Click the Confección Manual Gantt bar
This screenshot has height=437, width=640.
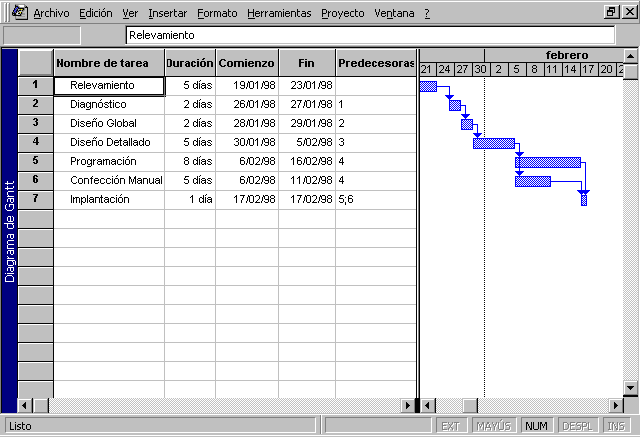click(x=533, y=181)
